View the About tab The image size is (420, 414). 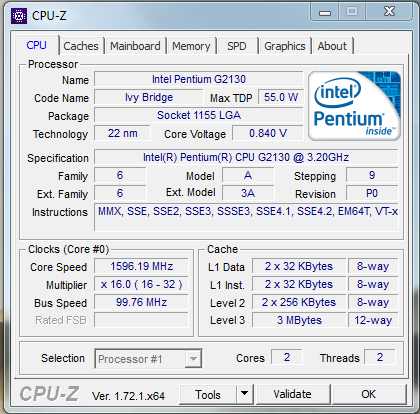[x=332, y=46]
